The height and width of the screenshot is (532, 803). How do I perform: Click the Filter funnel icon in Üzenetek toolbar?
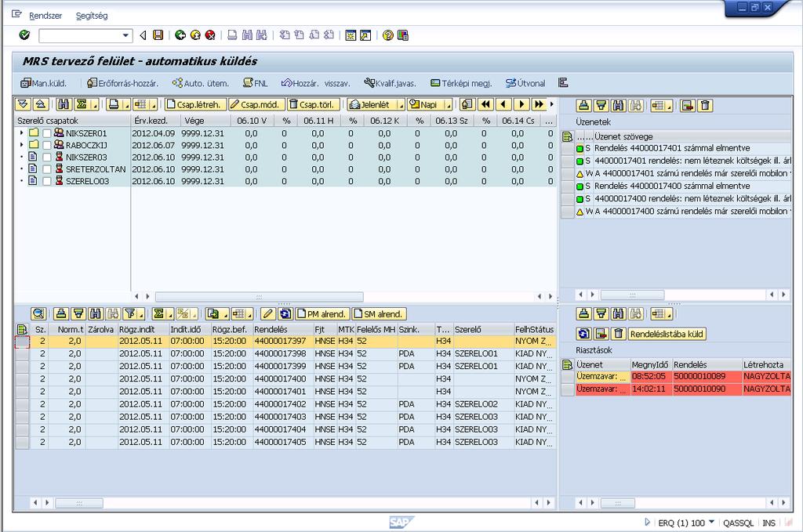[601, 106]
